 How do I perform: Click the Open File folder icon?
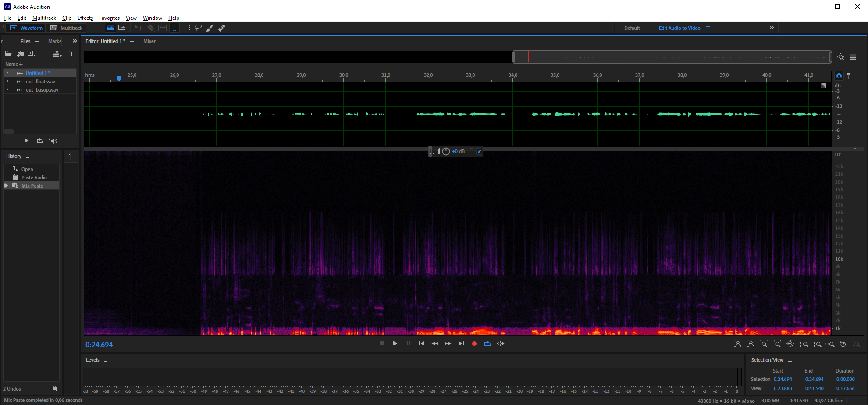point(8,53)
